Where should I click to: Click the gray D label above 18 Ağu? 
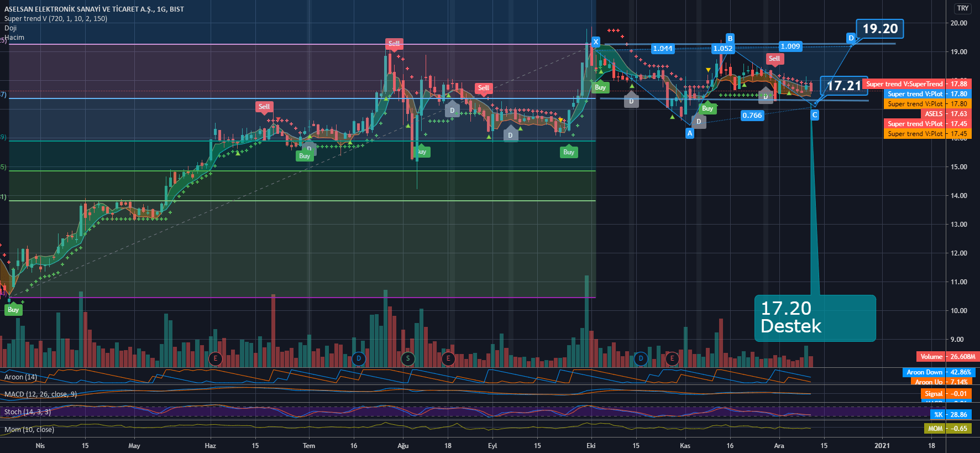click(x=452, y=110)
